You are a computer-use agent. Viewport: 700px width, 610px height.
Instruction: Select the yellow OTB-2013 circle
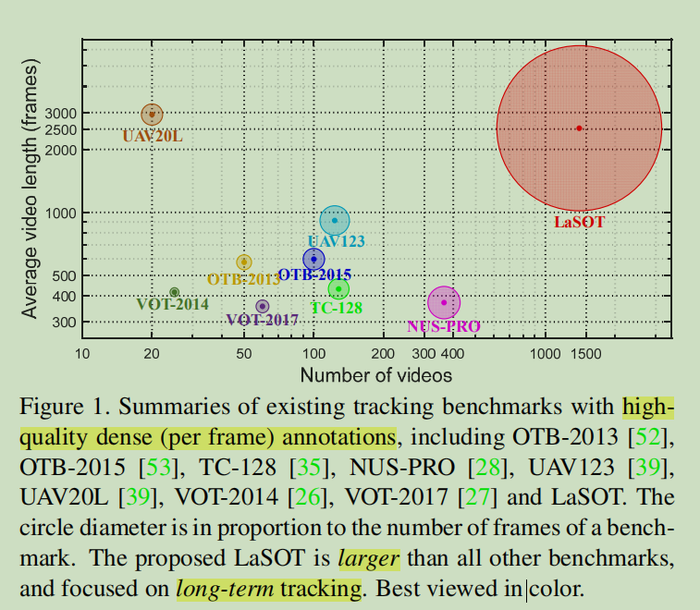[x=244, y=262]
